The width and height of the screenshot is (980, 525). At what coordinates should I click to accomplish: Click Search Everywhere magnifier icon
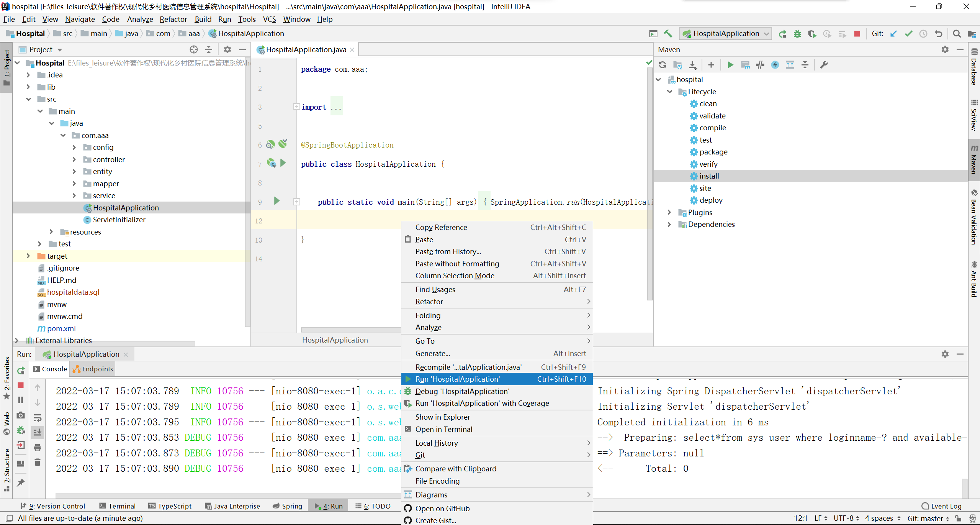[x=957, y=34]
